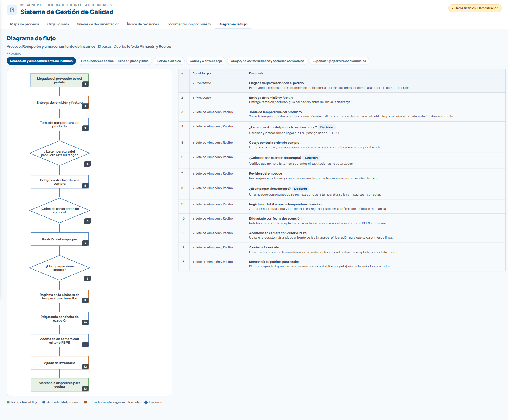Screen dimensions: 508x420
Task: Click Jefe de Almacén y Recibo in row 13
Action: tap(214, 262)
